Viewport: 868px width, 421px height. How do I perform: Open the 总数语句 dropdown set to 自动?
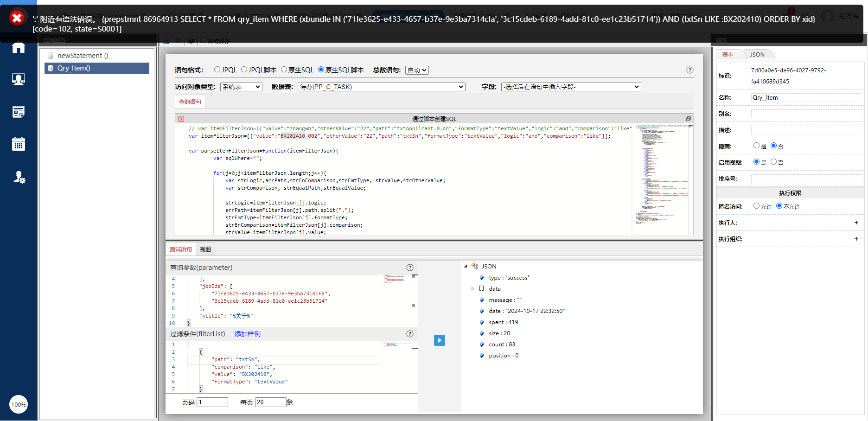(416, 70)
